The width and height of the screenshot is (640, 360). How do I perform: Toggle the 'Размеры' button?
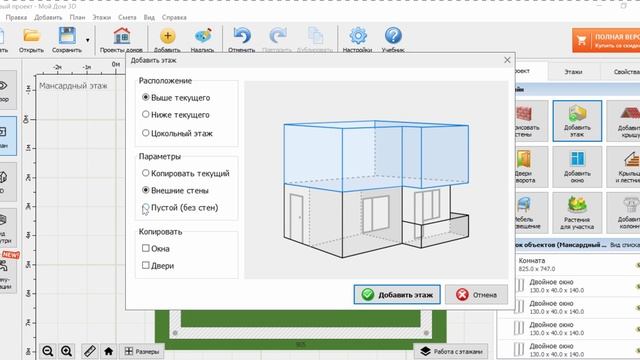[x=142, y=351]
